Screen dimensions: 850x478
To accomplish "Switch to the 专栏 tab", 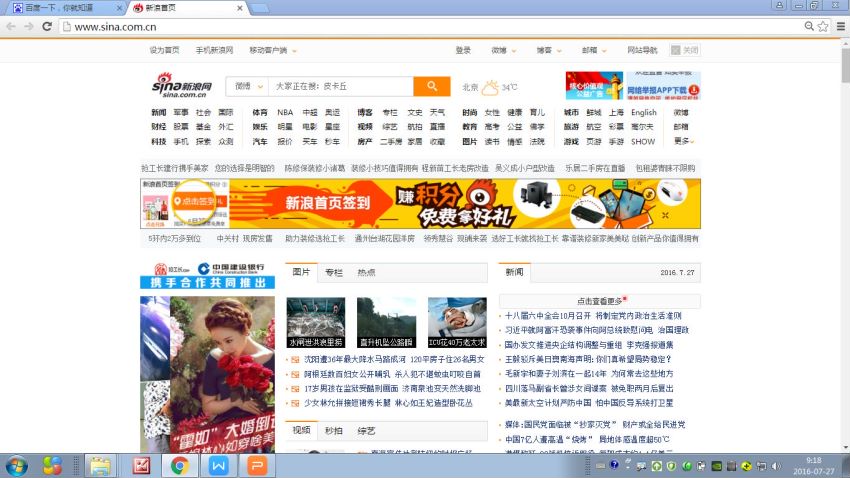I will pyautogui.click(x=334, y=273).
